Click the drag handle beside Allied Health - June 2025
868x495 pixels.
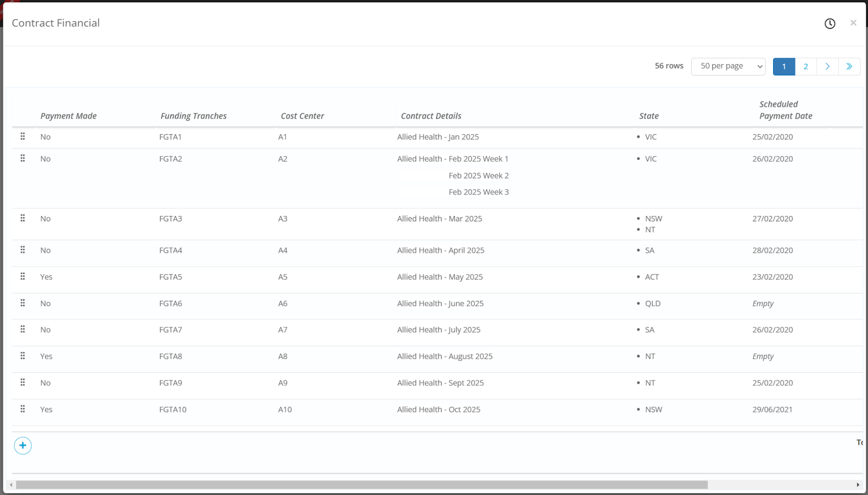tap(22, 302)
